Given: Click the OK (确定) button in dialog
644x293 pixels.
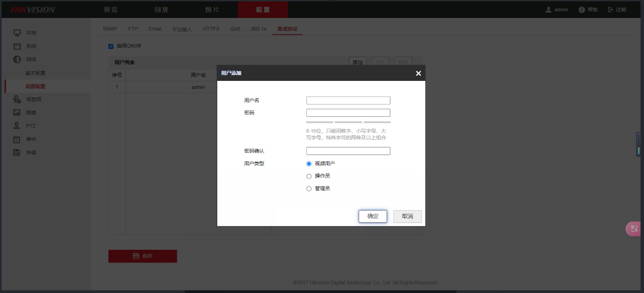Looking at the screenshot, I should [x=373, y=216].
